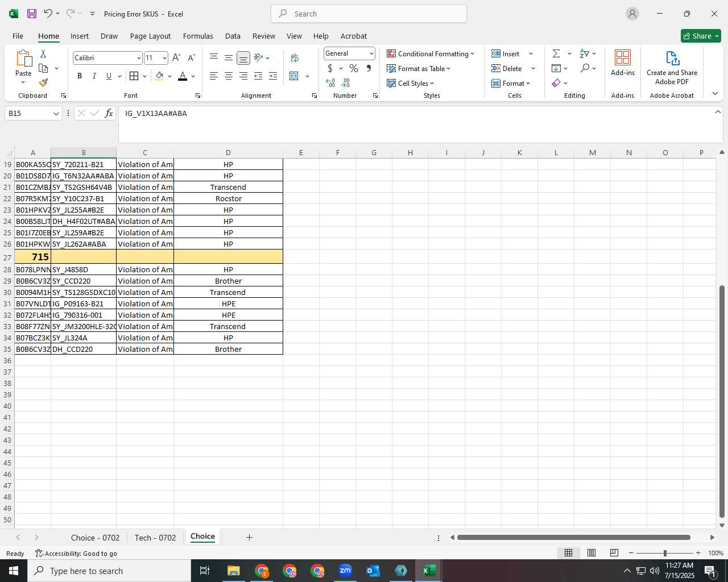Decrease font size with the small A icon

pyautogui.click(x=191, y=57)
